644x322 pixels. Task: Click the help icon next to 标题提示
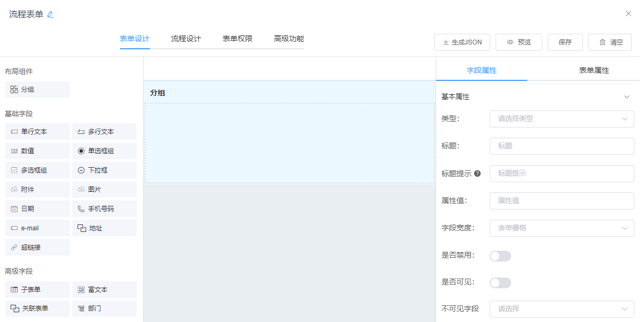477,174
